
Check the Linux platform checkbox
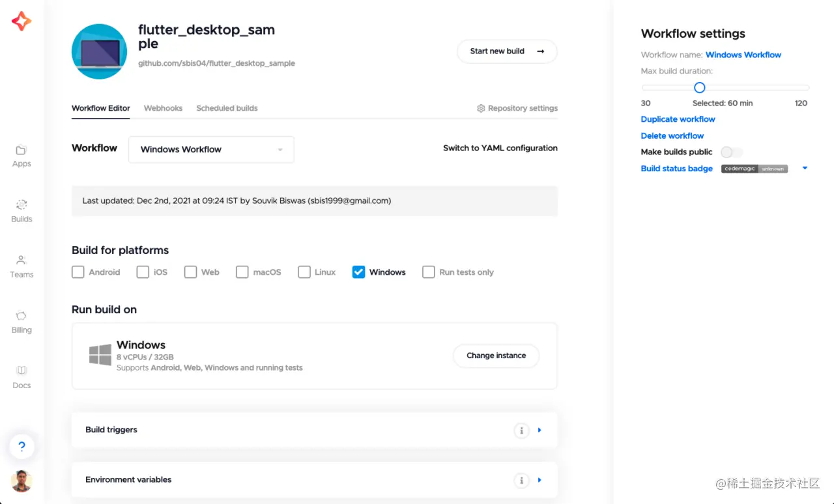(x=304, y=272)
